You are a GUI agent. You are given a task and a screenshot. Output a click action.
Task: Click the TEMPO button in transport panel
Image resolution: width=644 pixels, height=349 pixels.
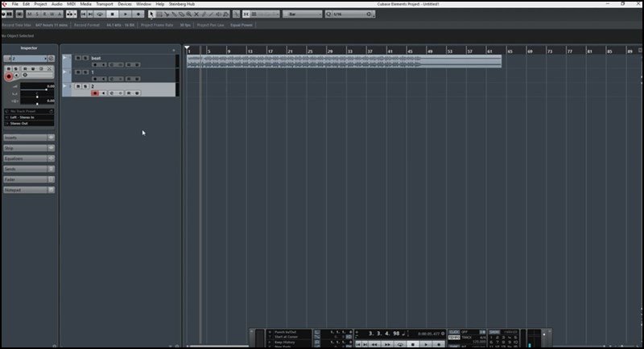point(454,338)
